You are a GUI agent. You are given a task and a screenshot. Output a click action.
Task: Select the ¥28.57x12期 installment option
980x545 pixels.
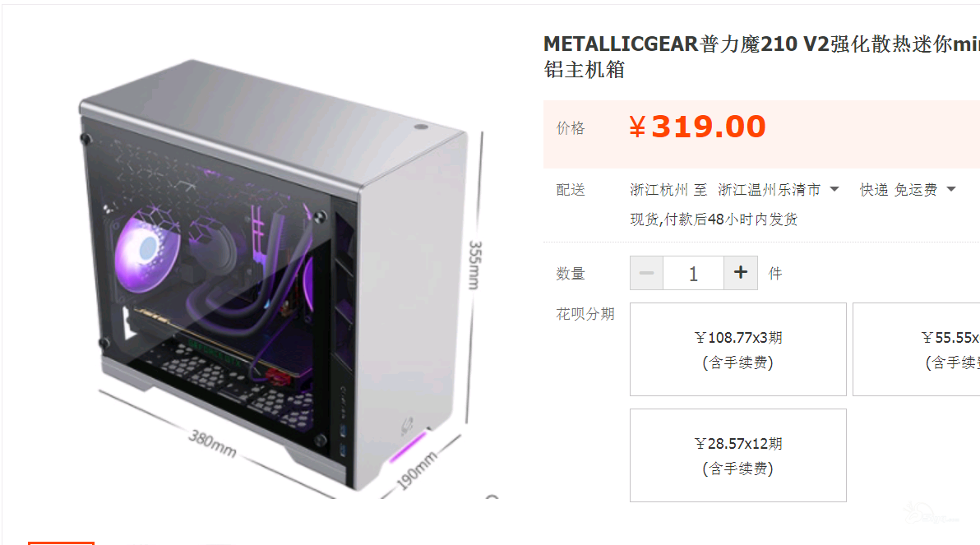(738, 455)
